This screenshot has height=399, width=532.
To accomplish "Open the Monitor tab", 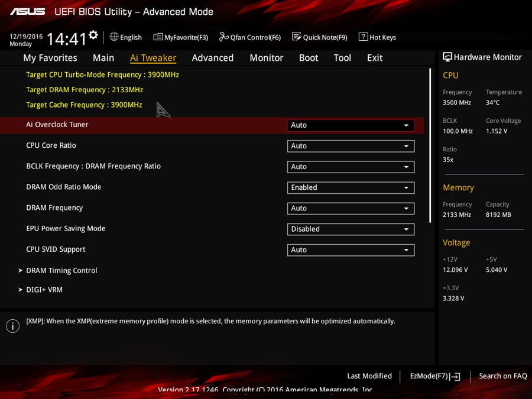I will coord(267,58).
